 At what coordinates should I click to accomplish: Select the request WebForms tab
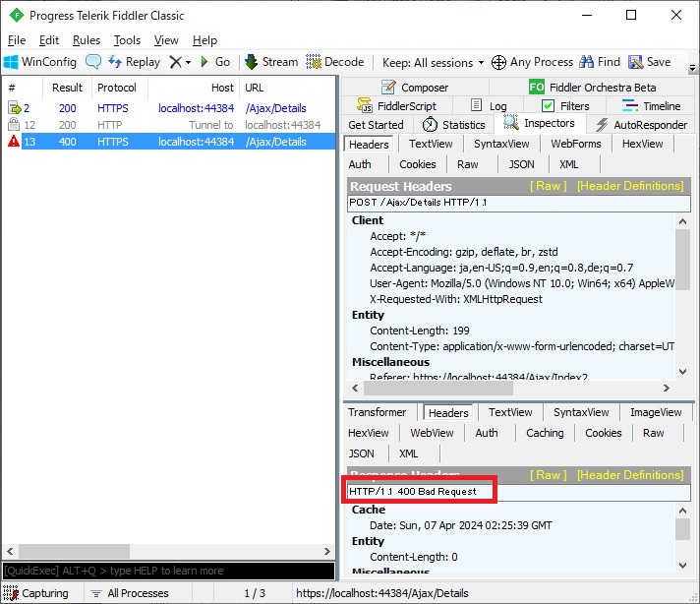pyautogui.click(x=575, y=144)
